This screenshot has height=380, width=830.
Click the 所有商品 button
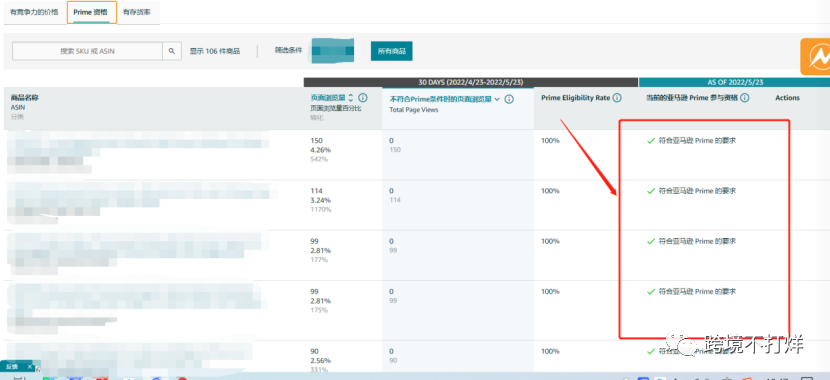392,51
